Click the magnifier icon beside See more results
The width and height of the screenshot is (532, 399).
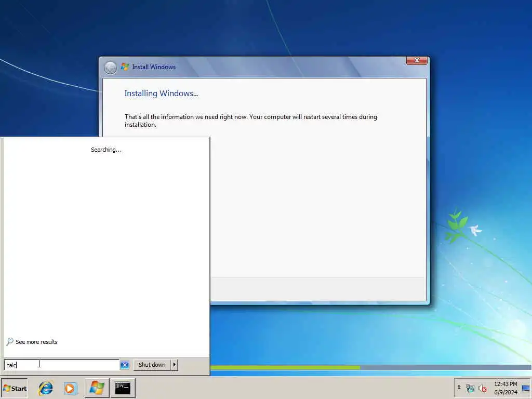(x=10, y=341)
